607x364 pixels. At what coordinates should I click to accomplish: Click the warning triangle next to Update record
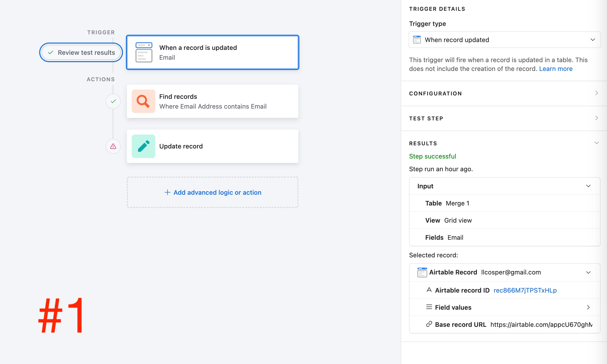click(113, 147)
